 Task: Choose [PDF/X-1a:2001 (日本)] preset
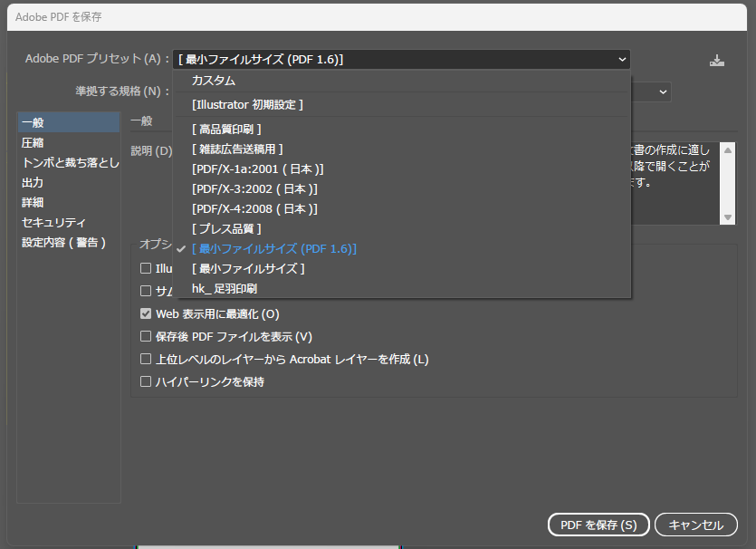[257, 169]
